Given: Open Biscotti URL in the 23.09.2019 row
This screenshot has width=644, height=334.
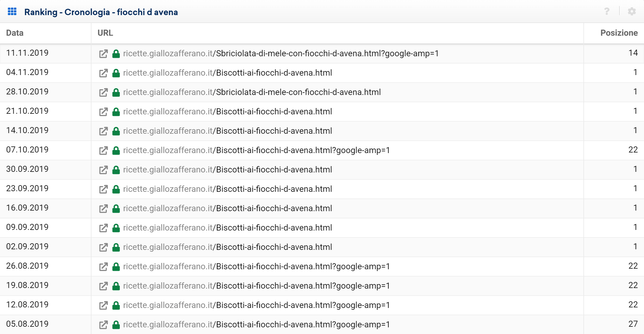Looking at the screenshot, I should coord(227,189).
